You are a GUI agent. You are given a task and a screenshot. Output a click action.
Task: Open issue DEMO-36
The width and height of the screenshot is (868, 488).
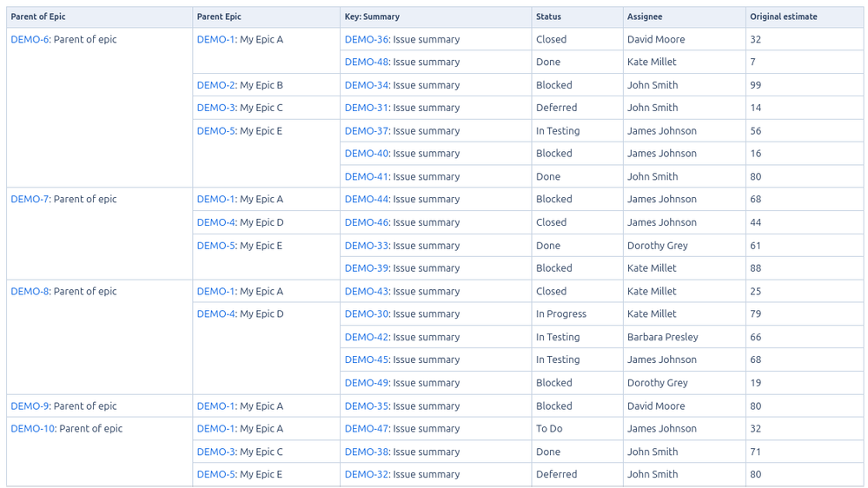[x=367, y=39]
